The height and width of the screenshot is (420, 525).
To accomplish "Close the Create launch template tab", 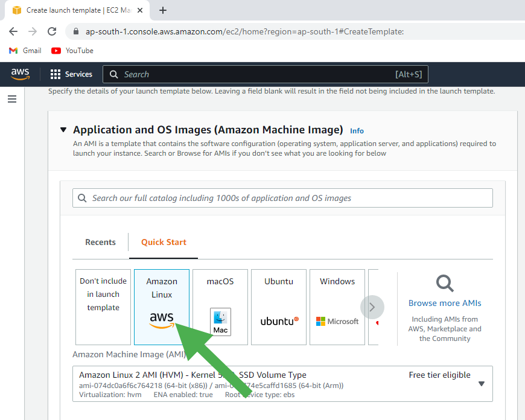I will pyautogui.click(x=140, y=10).
